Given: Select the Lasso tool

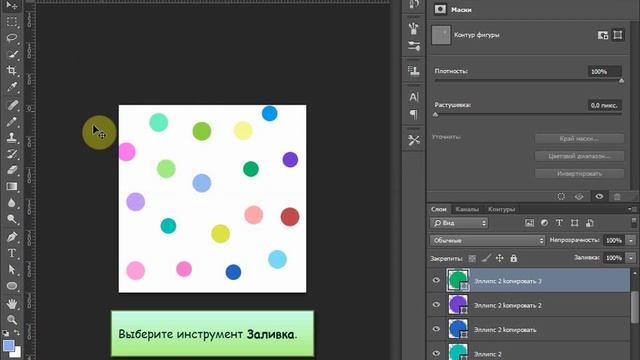Looking at the screenshot, I should pos(12,38).
